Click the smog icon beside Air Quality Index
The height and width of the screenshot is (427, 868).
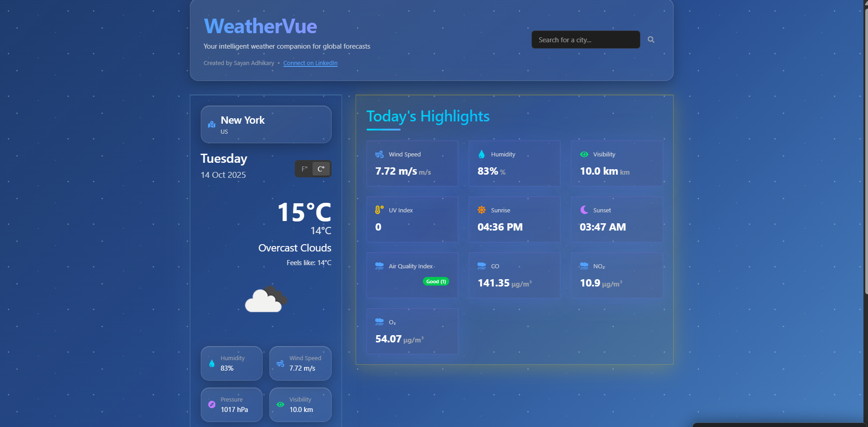tap(379, 266)
